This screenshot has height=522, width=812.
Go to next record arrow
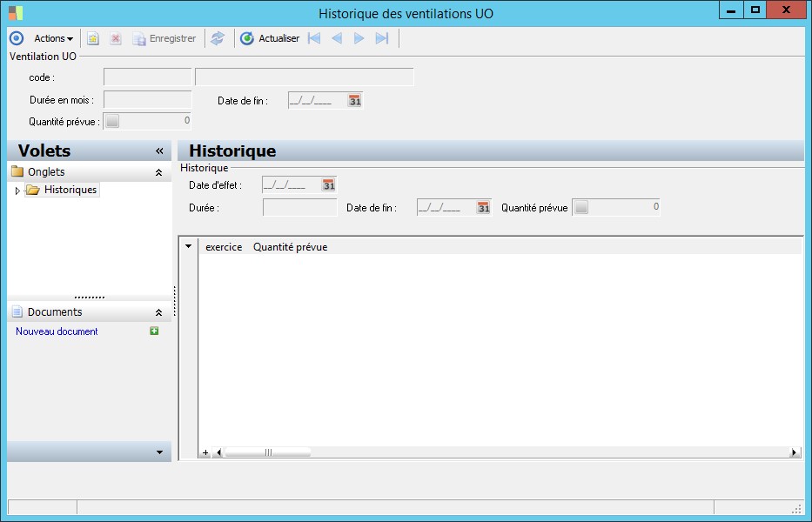coord(359,38)
